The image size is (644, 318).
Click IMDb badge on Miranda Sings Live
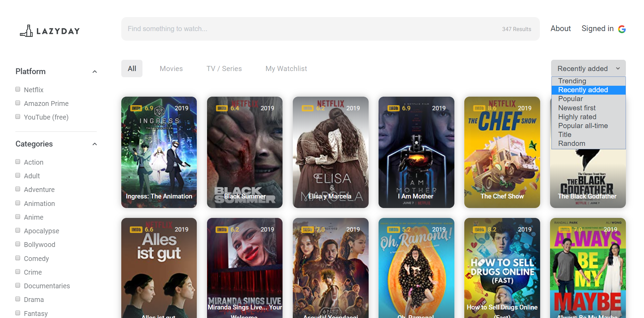tap(222, 230)
